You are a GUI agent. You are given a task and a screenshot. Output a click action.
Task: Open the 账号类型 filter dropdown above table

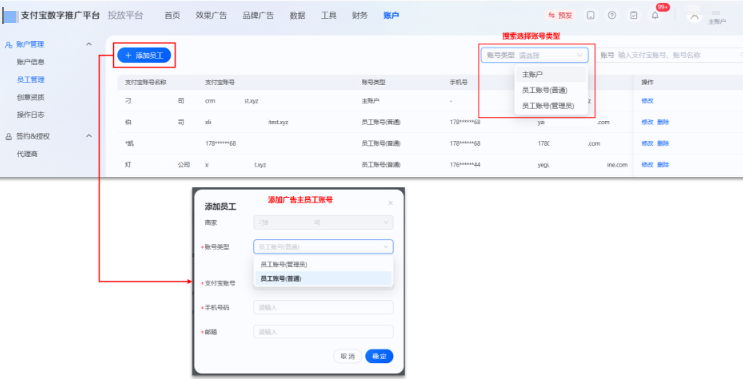click(535, 55)
